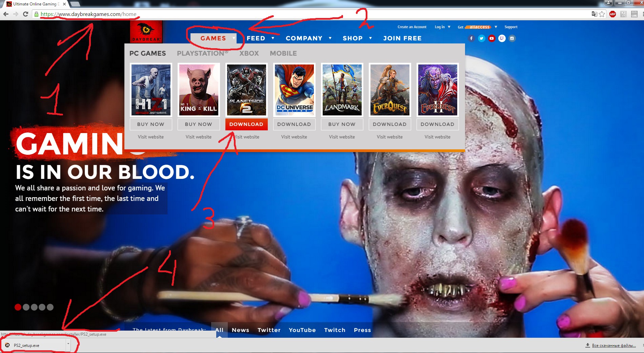Expand the COMPANY dropdown arrow
644x353 pixels.
point(330,38)
